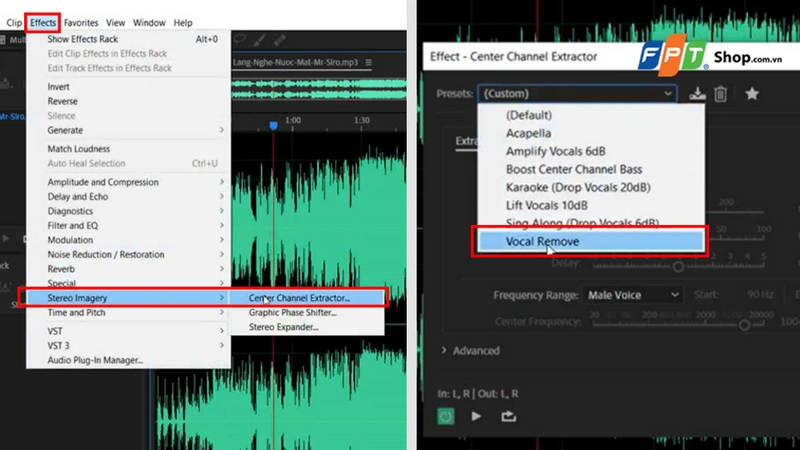Expand the Modulation submenu
Screen dimensions: 800x450
(x=129, y=240)
